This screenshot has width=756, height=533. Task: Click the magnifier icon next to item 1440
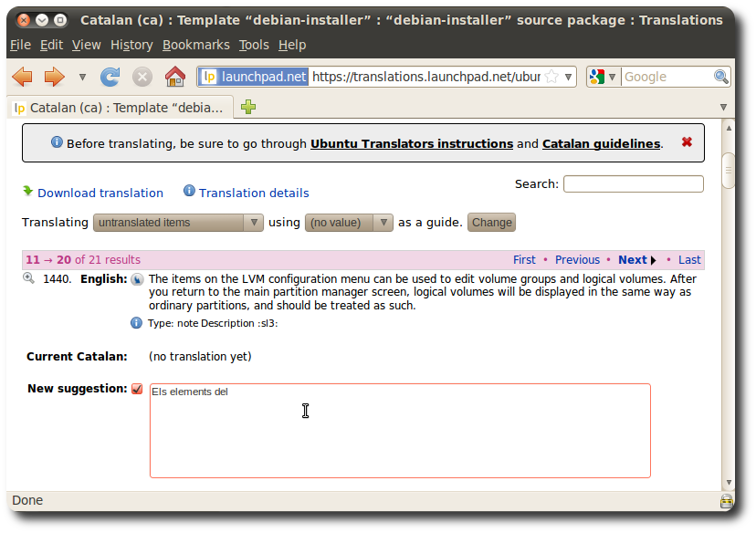coord(29,278)
